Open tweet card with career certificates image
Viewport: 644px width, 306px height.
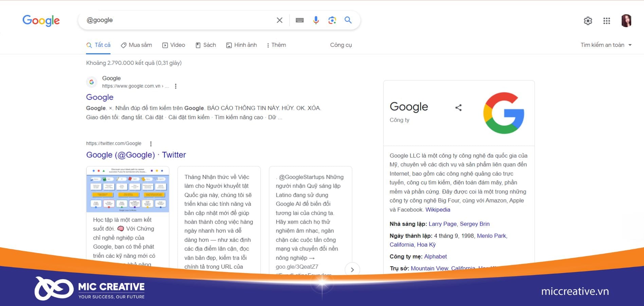click(128, 217)
